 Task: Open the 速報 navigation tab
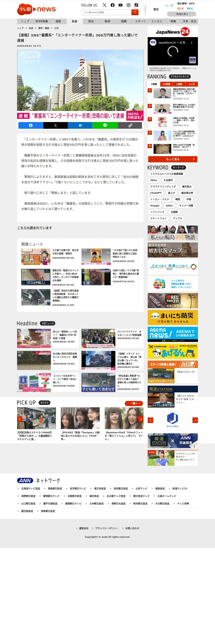point(58,21)
